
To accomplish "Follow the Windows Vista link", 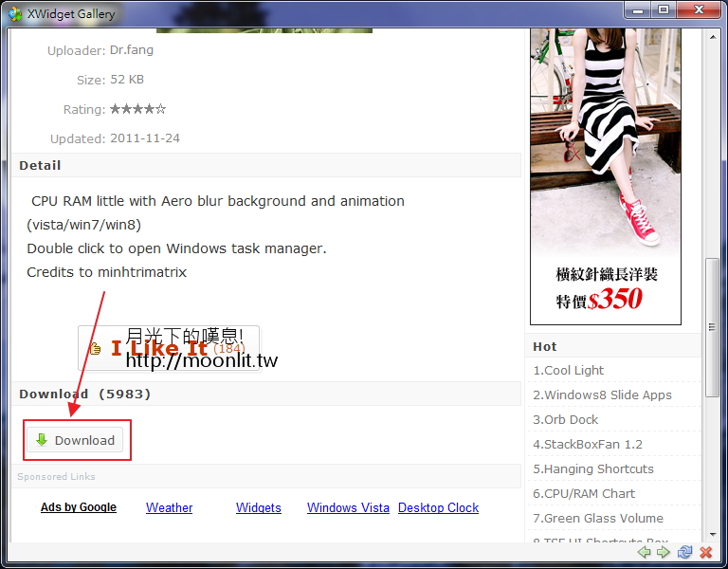I will tap(348, 508).
